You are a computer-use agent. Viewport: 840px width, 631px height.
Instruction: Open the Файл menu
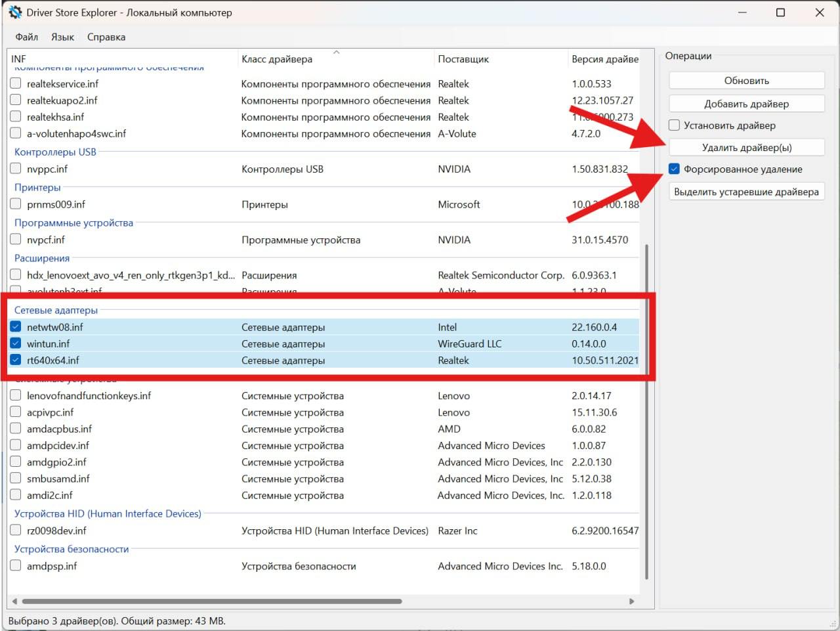27,37
